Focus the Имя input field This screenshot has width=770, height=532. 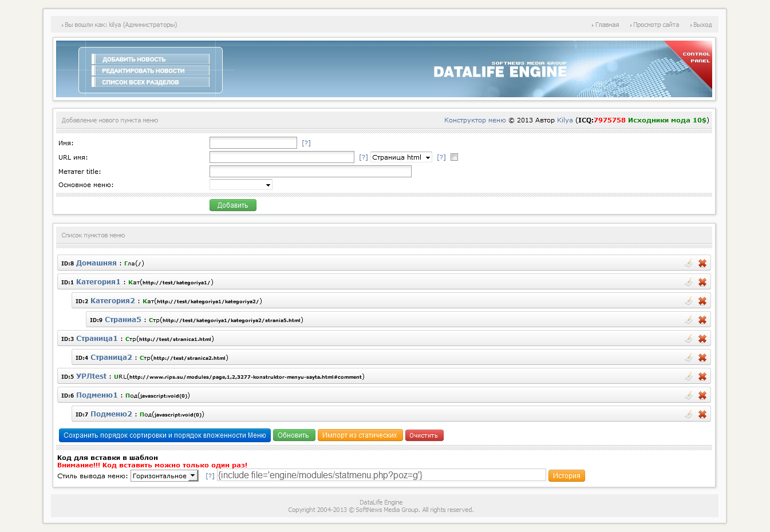253,143
